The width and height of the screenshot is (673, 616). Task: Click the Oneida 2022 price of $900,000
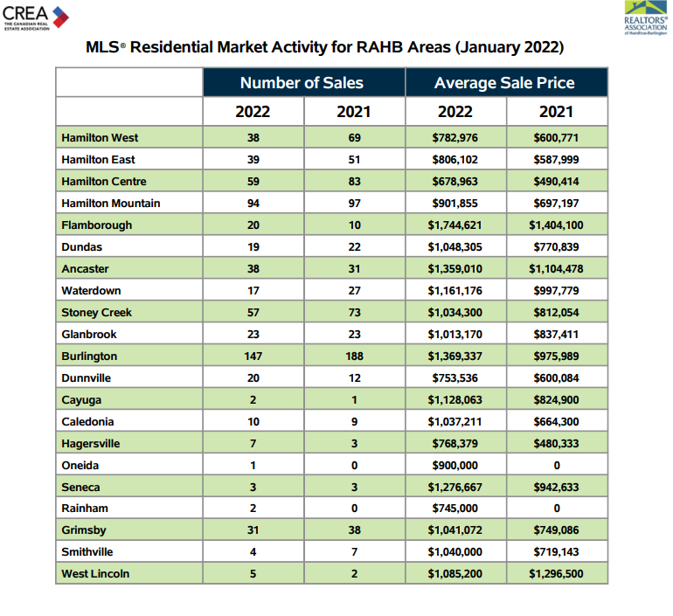[455, 466]
